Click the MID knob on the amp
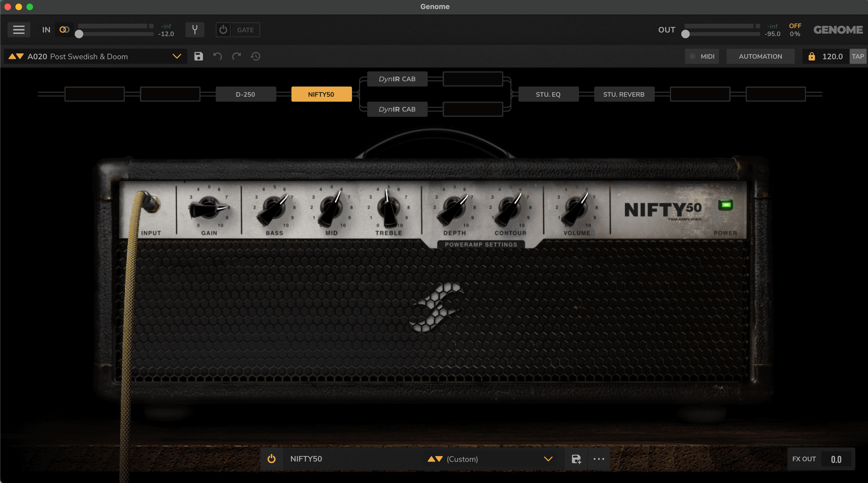 (x=331, y=208)
